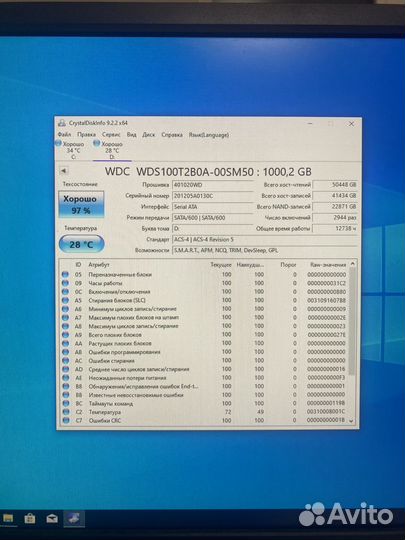Select the Стирания блоков (SLC) row

pos(204,300)
